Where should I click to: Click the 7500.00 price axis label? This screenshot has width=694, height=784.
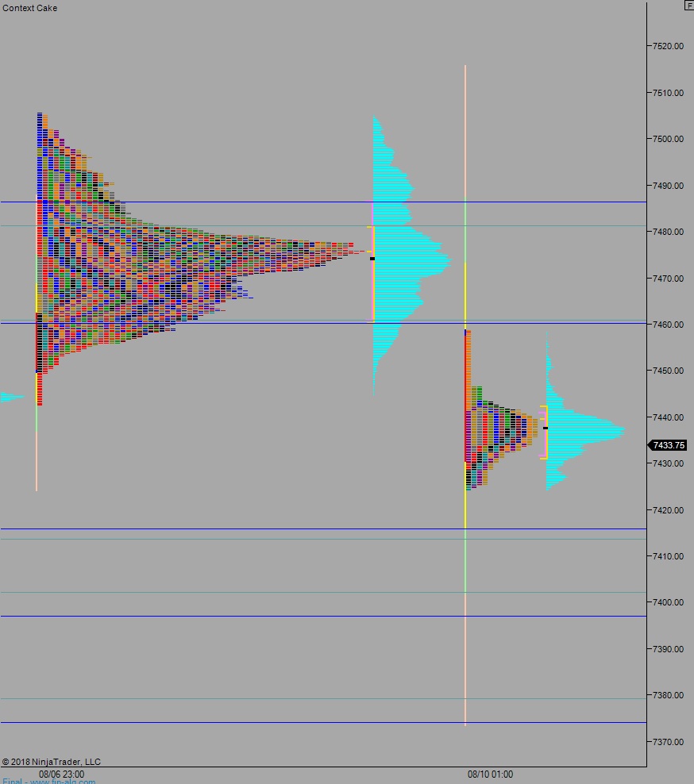(668, 139)
